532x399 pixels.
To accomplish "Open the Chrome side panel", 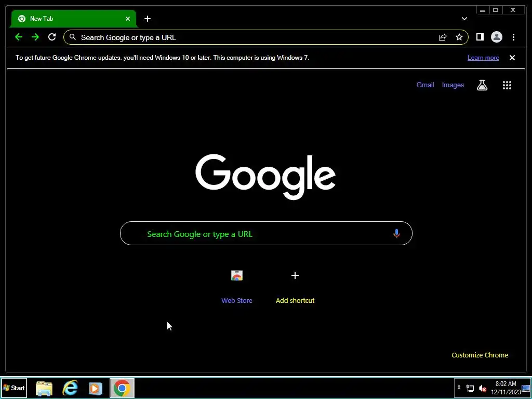I will [x=480, y=37].
